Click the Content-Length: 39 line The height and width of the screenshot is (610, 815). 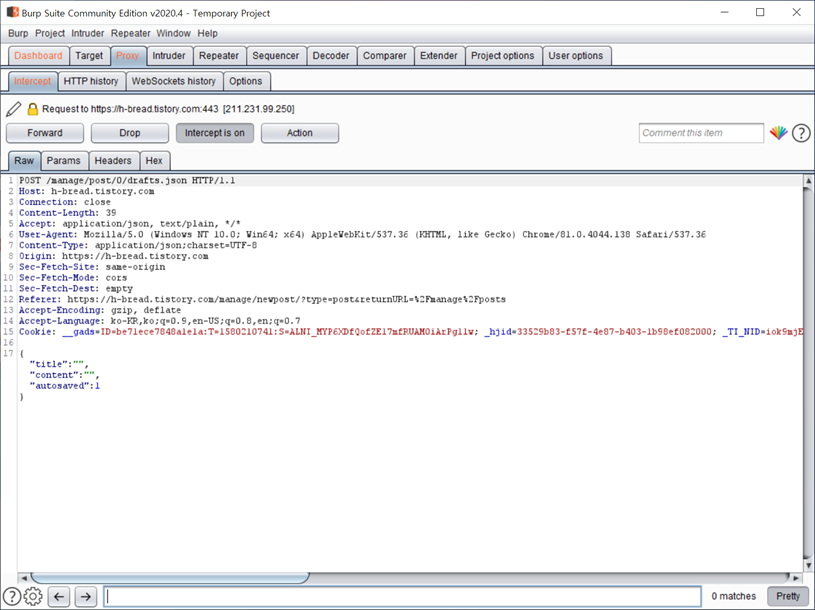click(68, 213)
